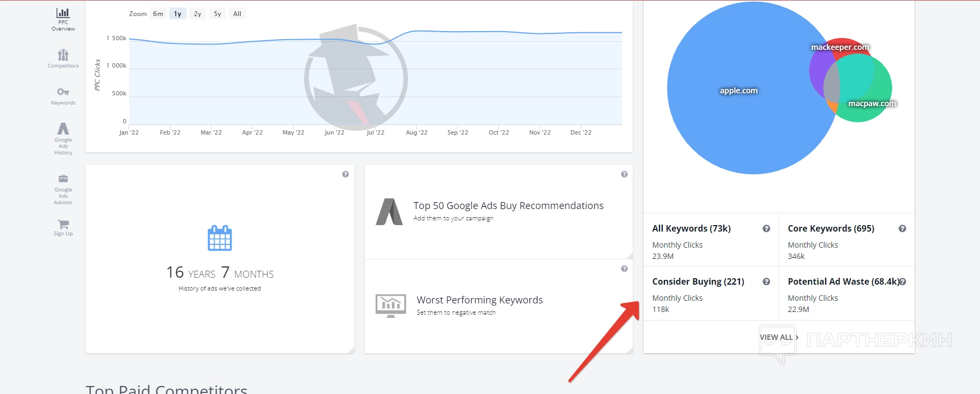Click VIEW ALL under keyword stats
Image resolution: width=980 pixels, height=394 pixels.
pos(779,337)
